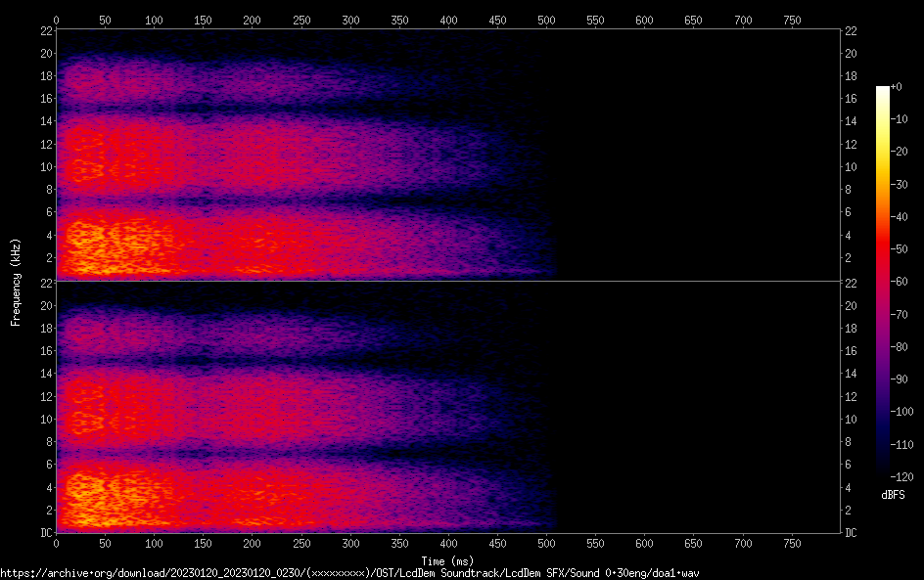Screen dimensions: 924x580
Task: Select the 0 tick on the top time axis
Action: (56, 20)
